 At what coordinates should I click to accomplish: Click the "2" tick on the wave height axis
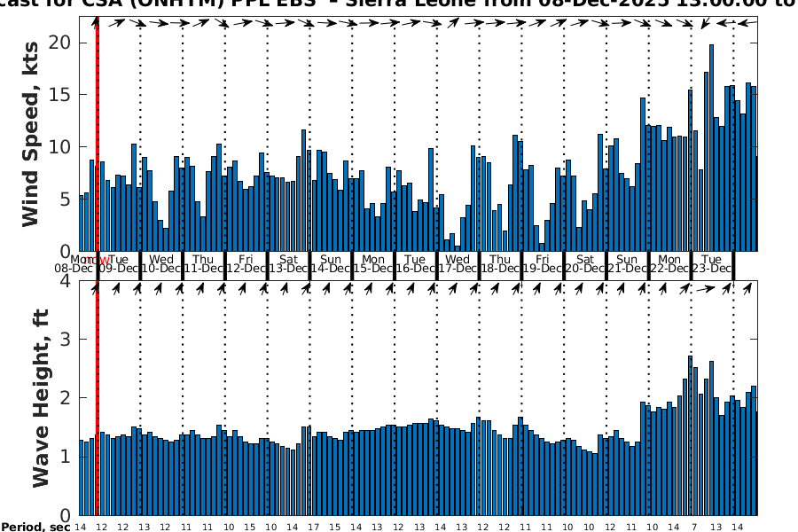point(65,398)
